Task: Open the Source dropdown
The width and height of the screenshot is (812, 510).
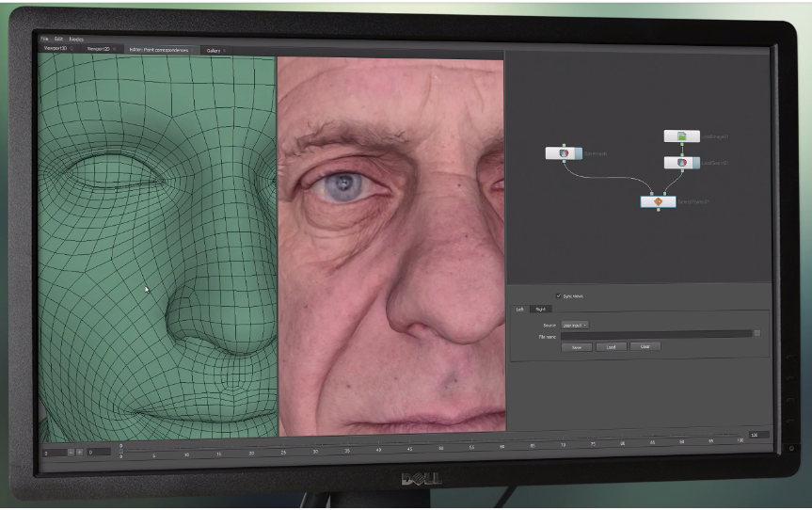Action: [574, 325]
